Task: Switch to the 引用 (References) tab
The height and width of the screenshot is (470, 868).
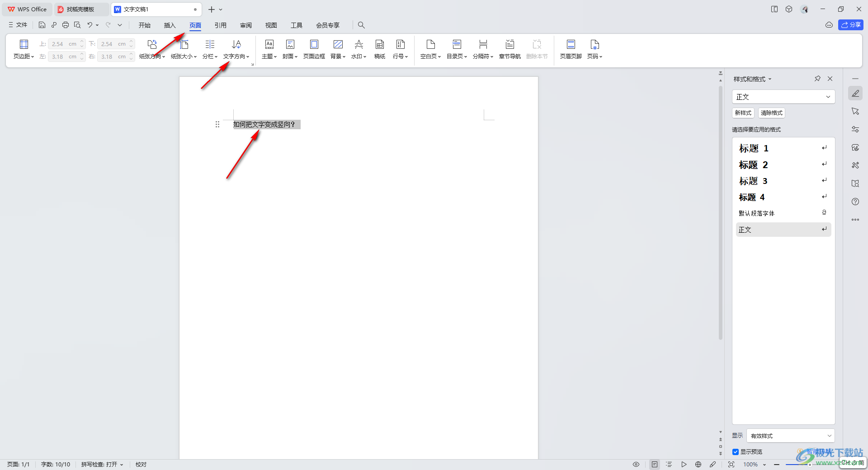Action: tap(221, 25)
